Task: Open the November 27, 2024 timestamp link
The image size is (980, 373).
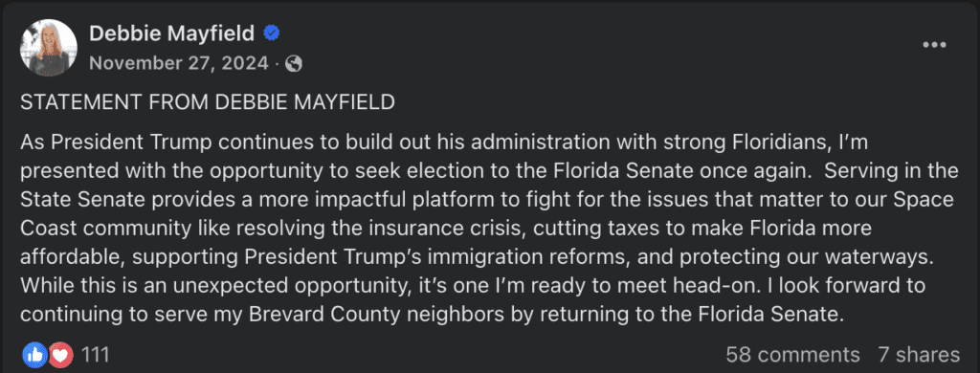Action: point(179,64)
